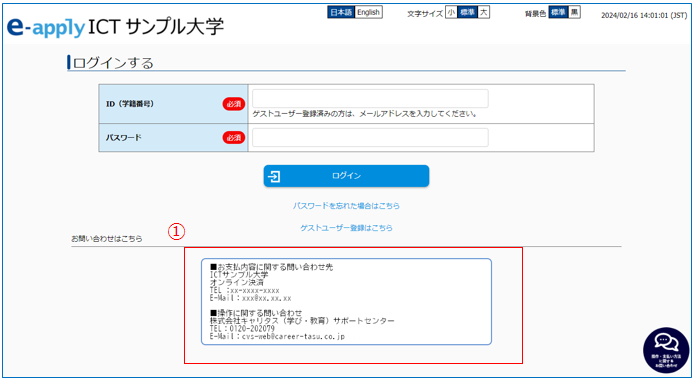Click the e-apply logo
This screenshot has height=383, width=695.
click(46, 27)
